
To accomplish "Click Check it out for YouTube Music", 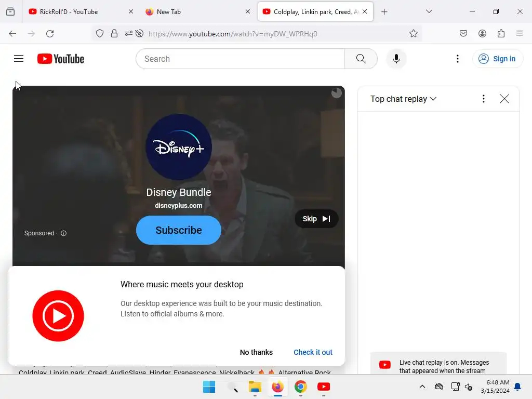I will [313, 352].
